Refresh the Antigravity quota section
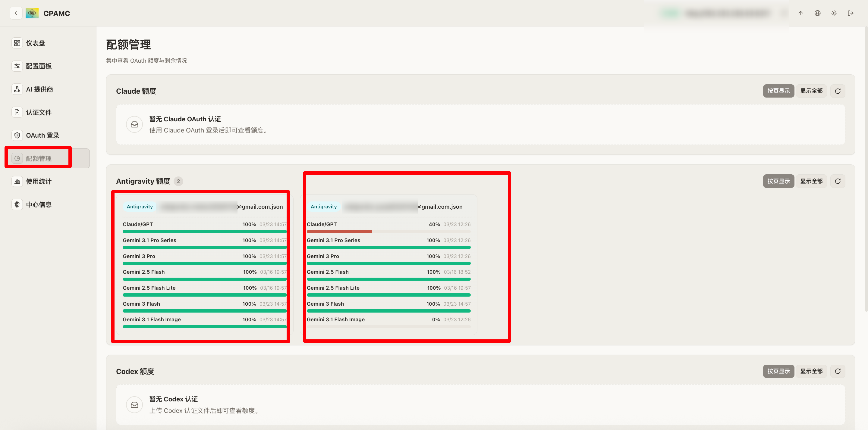Viewport: 868px width, 430px height. pos(838,181)
